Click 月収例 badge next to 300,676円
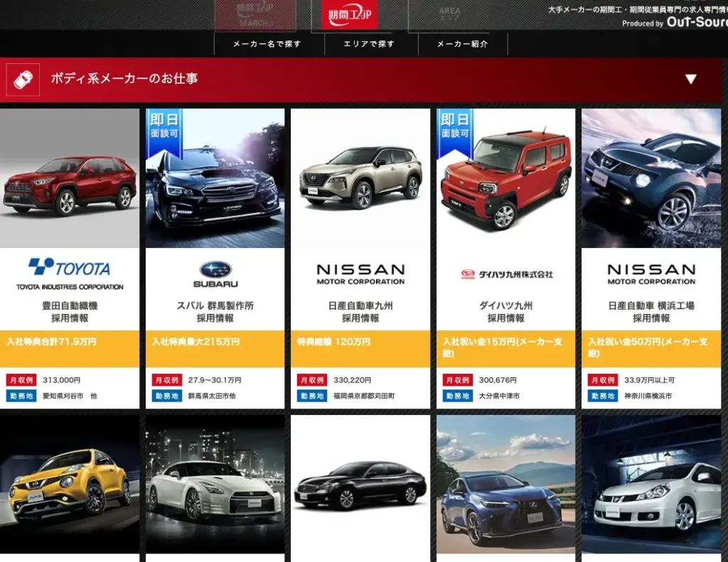This screenshot has width=728, height=562. click(x=457, y=380)
